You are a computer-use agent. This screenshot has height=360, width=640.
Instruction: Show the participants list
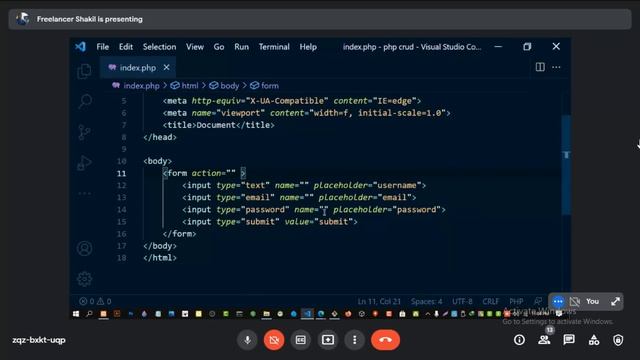click(544, 340)
